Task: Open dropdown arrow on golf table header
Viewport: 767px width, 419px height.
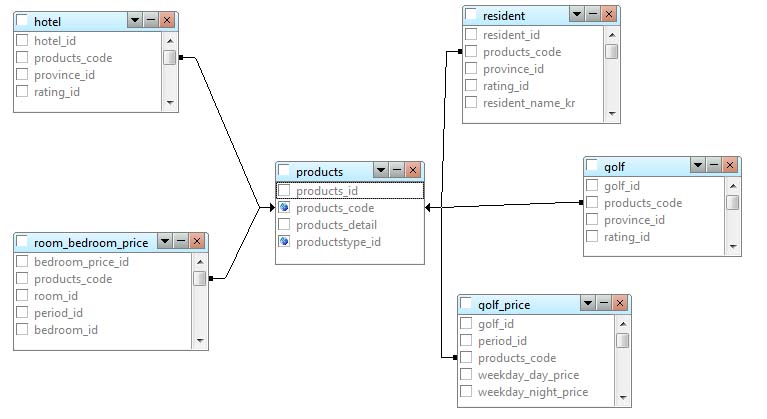Action: coord(698,165)
